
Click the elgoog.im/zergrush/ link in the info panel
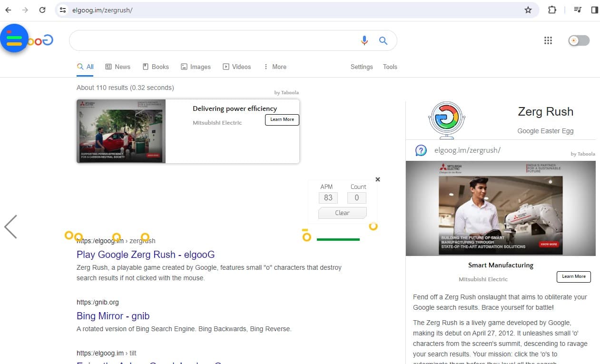point(467,150)
